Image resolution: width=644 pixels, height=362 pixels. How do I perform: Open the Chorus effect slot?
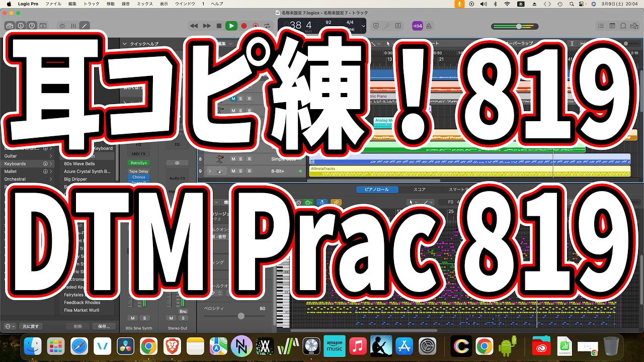(x=138, y=177)
